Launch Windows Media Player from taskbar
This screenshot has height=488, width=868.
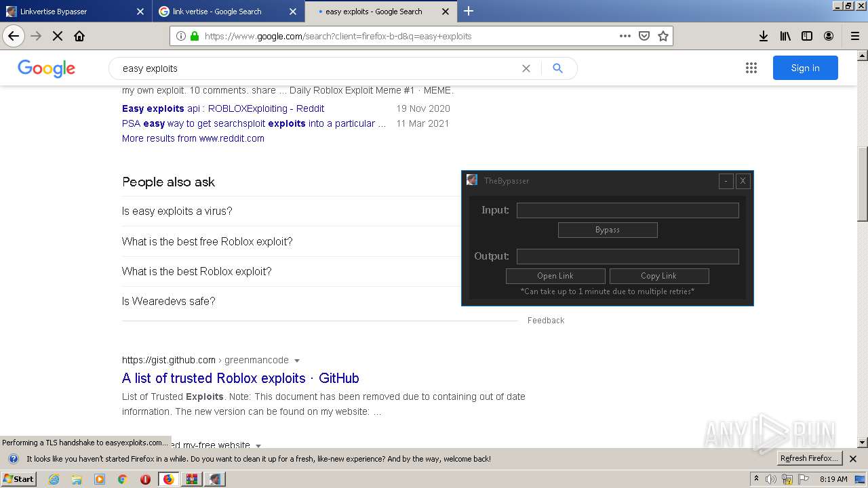pos(100,479)
